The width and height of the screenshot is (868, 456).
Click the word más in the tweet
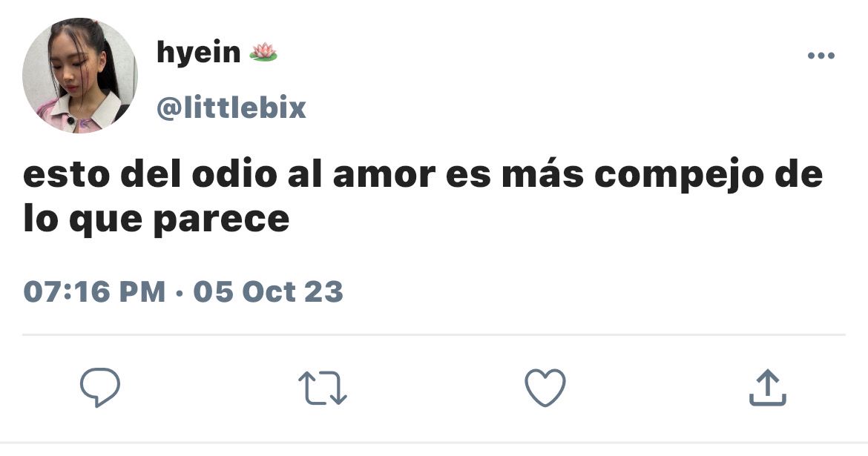(542, 174)
